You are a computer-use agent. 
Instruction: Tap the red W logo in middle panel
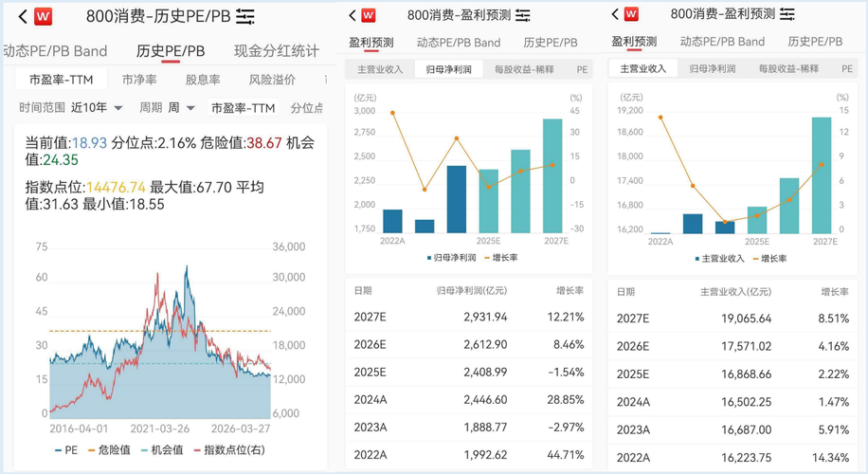click(369, 15)
